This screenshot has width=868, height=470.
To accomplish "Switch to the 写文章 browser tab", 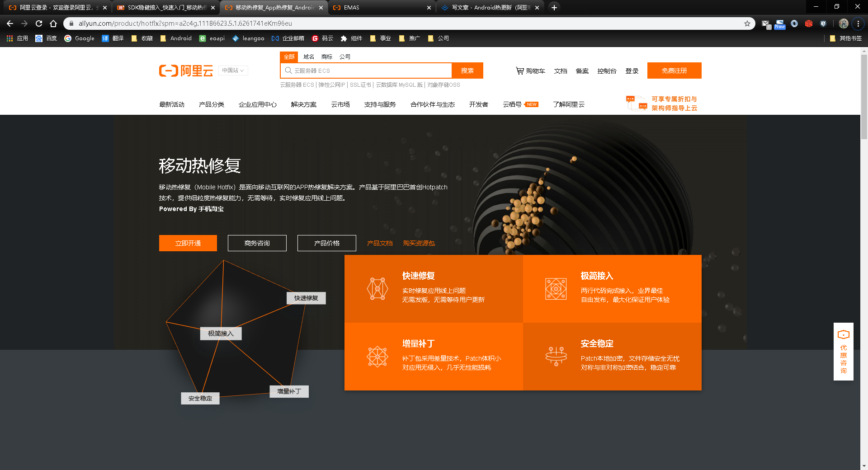I will pyautogui.click(x=490, y=8).
